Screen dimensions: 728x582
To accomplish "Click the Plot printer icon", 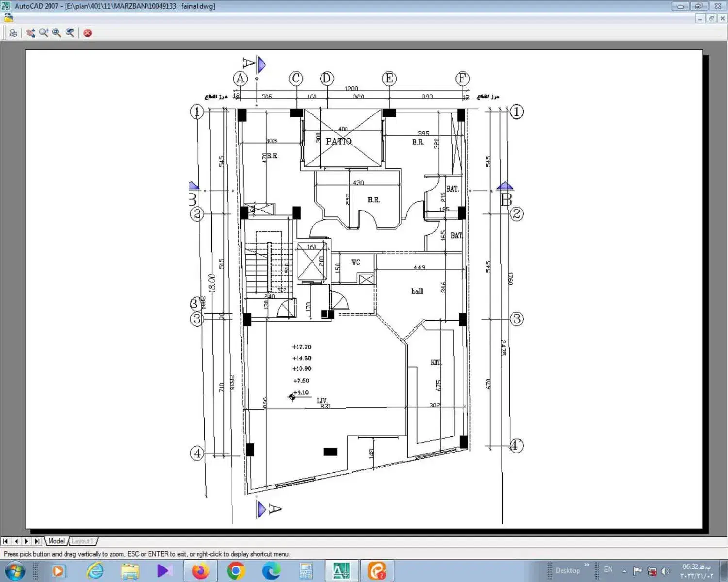I will pyautogui.click(x=13, y=33).
